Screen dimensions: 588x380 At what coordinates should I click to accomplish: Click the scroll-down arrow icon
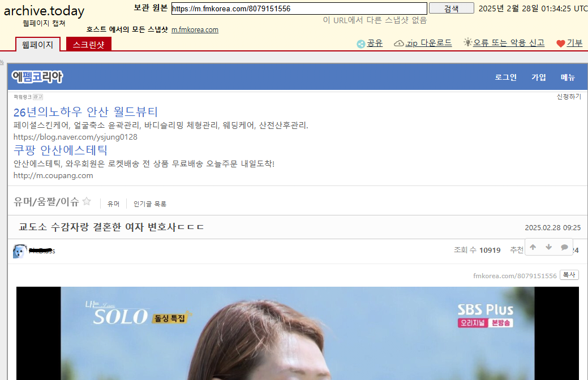click(x=548, y=247)
